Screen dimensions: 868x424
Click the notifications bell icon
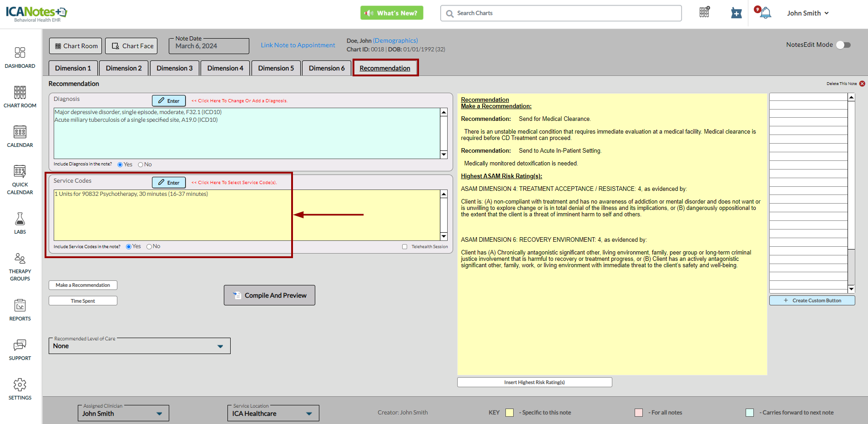coord(766,13)
